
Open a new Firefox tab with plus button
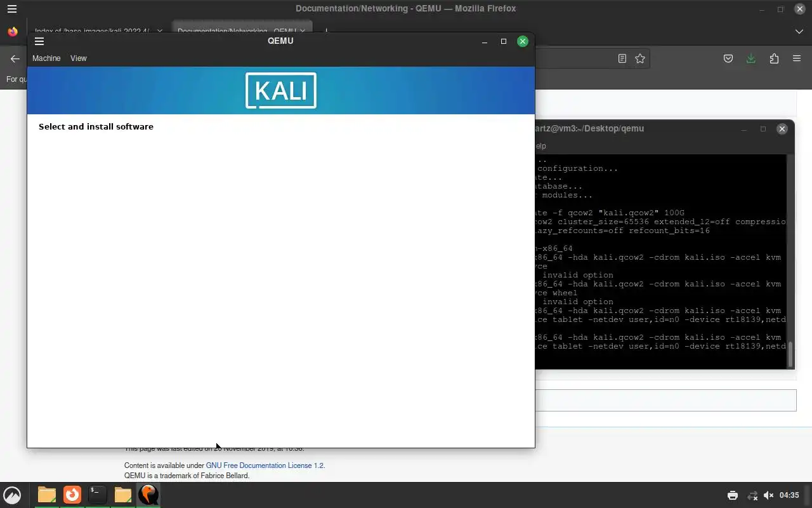point(327,30)
